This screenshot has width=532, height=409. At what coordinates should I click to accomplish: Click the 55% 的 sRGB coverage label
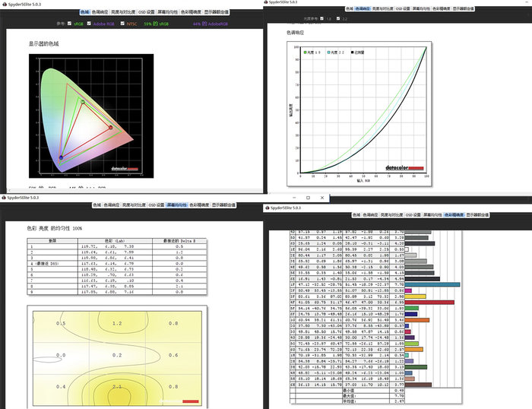click(156, 24)
